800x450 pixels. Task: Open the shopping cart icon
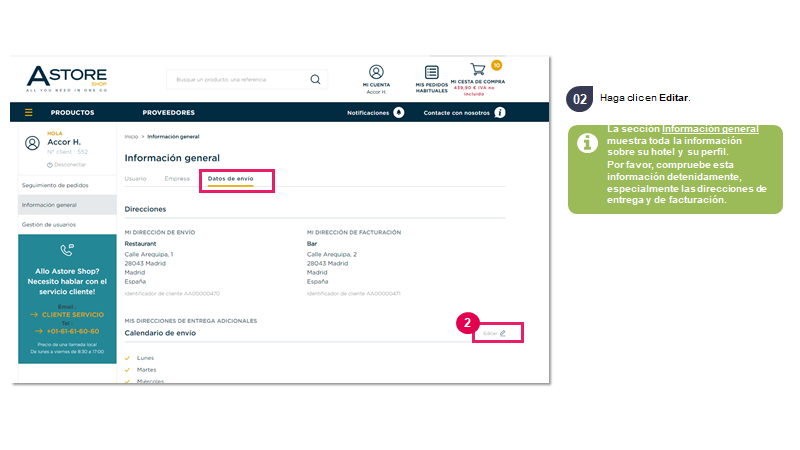pyautogui.click(x=478, y=69)
